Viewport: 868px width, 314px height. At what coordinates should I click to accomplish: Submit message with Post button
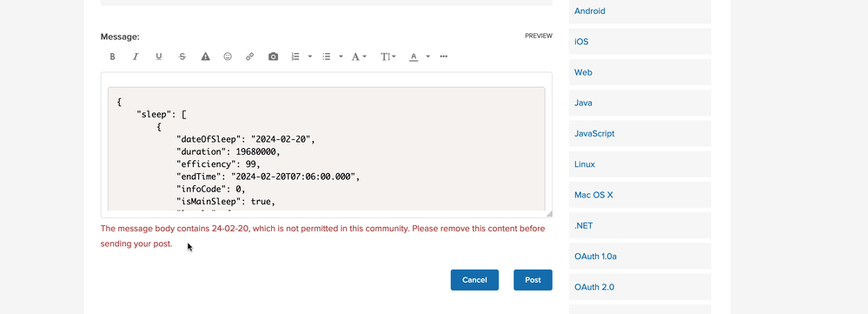pyautogui.click(x=533, y=280)
